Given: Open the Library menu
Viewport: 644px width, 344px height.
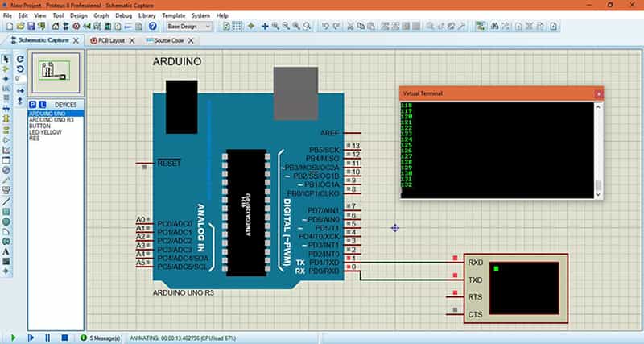Looking at the screenshot, I should point(147,15).
